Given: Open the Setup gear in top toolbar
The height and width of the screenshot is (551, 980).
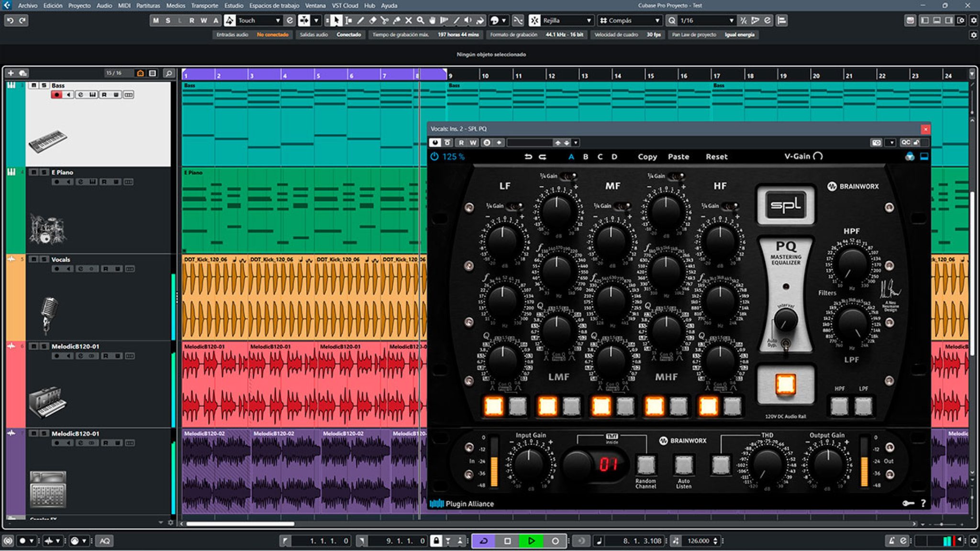Looking at the screenshot, I should (x=973, y=20).
